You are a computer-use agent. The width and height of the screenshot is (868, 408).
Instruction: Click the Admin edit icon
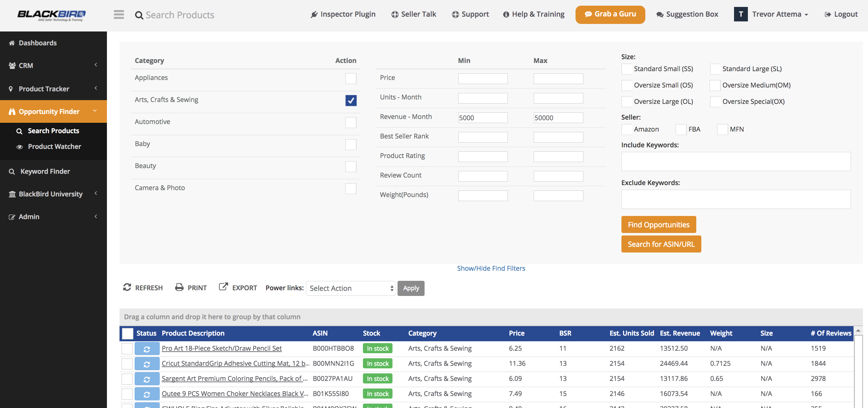click(x=12, y=217)
